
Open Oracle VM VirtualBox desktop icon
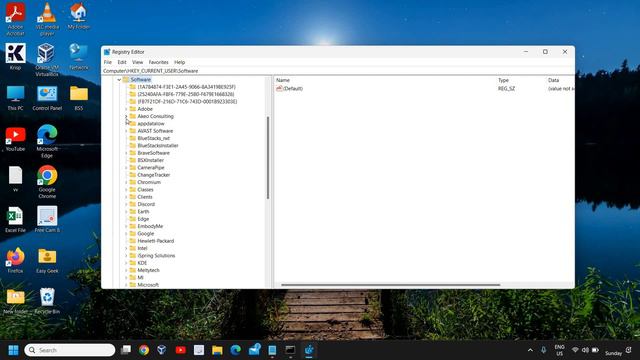[47, 60]
